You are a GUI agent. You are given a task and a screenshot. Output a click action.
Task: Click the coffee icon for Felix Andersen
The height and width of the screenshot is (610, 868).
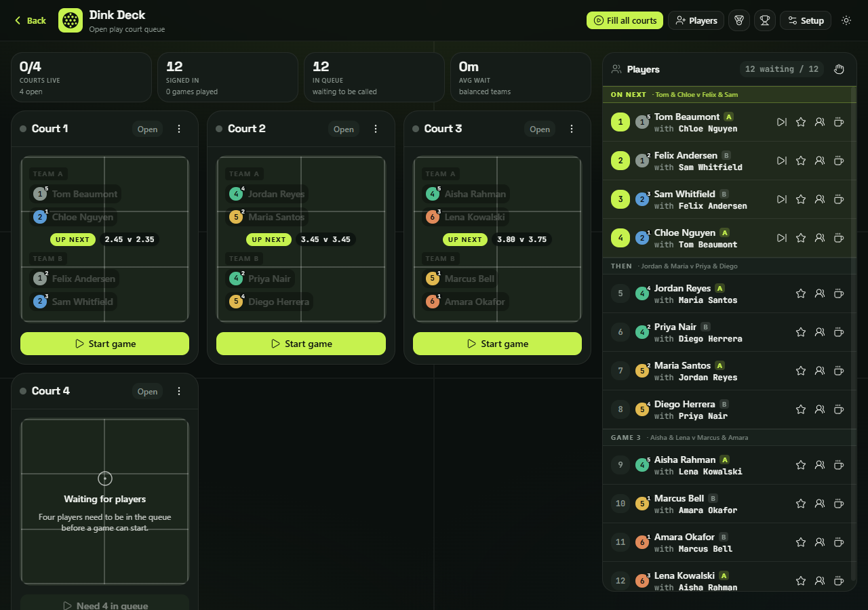pos(839,161)
